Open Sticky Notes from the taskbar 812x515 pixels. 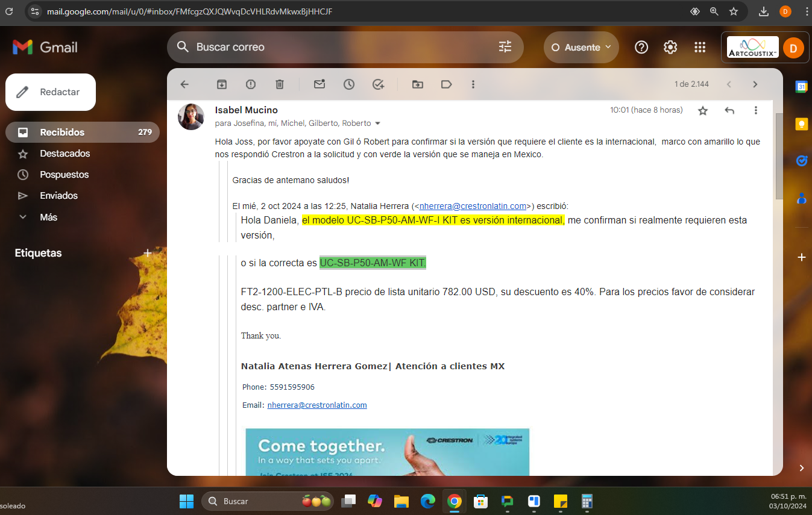561,501
